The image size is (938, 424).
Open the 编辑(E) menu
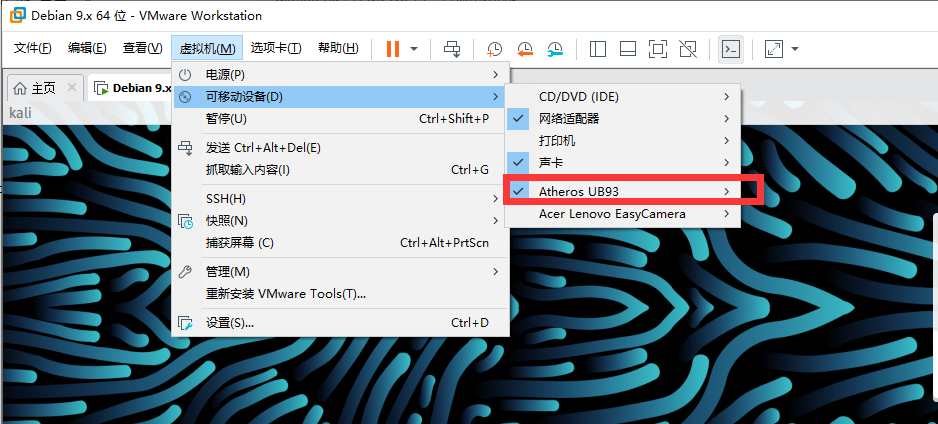pyautogui.click(x=87, y=48)
